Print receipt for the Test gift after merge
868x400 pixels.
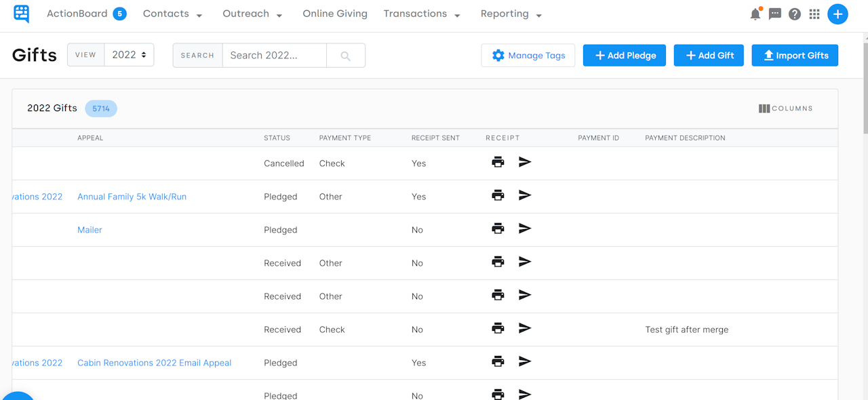click(498, 327)
